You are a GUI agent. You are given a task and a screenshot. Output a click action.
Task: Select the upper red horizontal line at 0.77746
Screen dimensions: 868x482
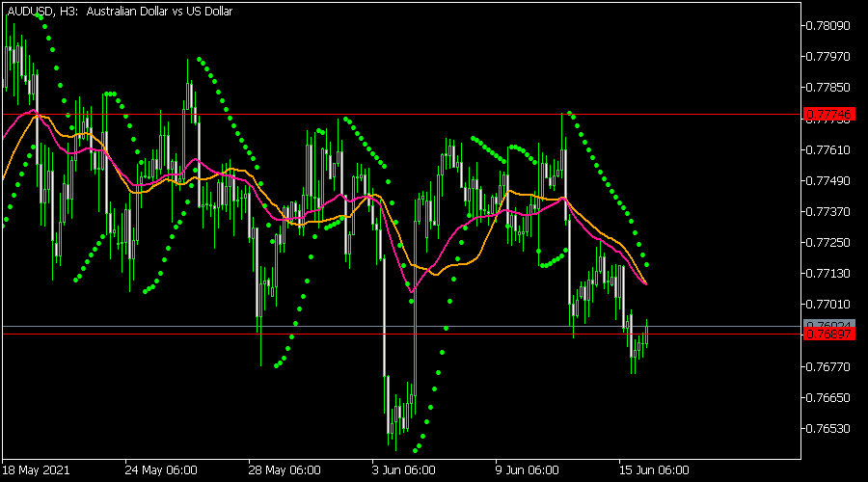coord(402,115)
